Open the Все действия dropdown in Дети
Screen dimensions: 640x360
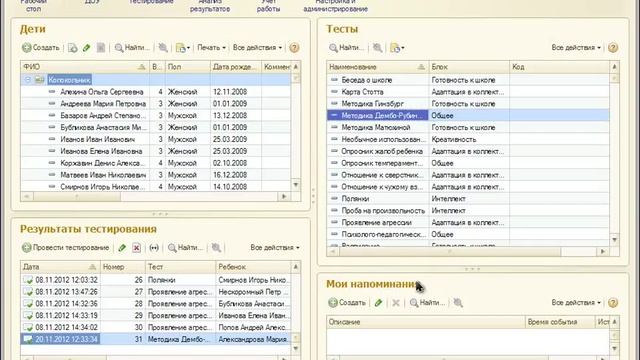[x=257, y=48]
